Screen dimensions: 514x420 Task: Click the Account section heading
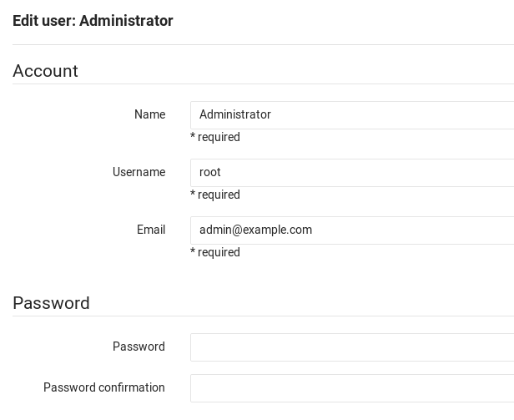coord(45,71)
